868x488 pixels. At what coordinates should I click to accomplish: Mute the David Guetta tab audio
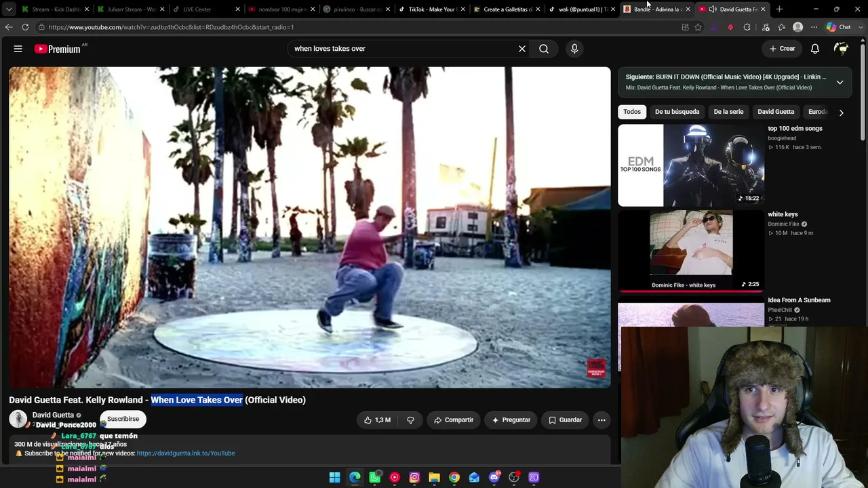[713, 9]
